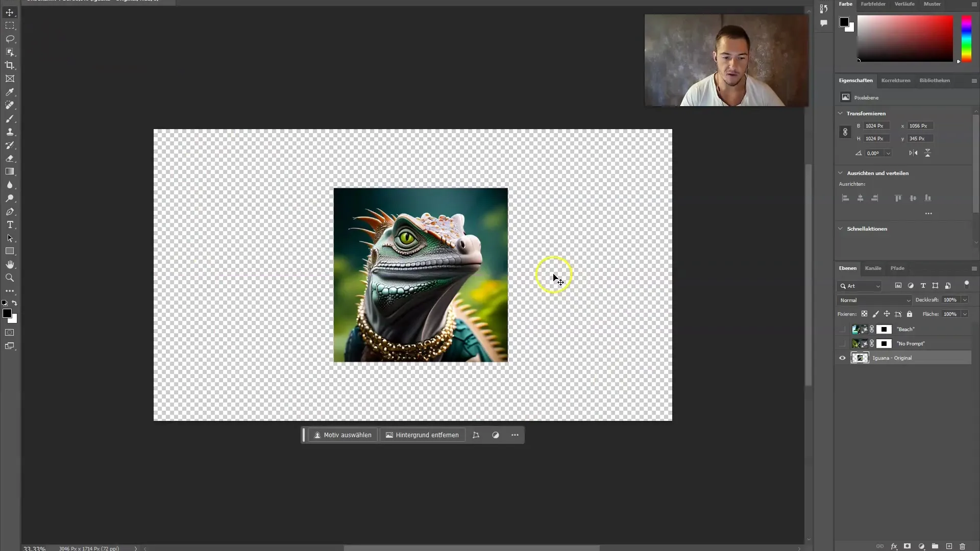The image size is (980, 551).
Task: Lock image pixels with brush icon
Action: coord(875,314)
